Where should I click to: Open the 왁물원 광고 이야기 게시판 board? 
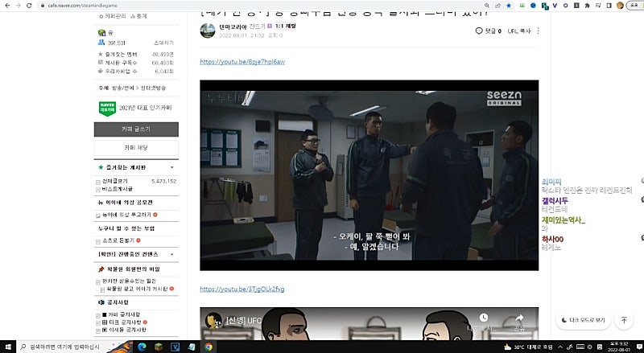point(137,289)
